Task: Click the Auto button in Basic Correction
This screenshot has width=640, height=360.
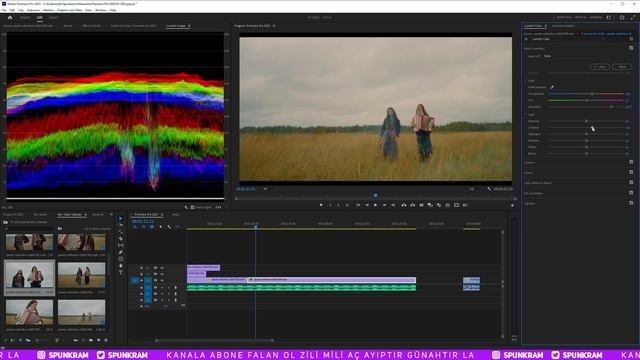Action: coord(600,66)
